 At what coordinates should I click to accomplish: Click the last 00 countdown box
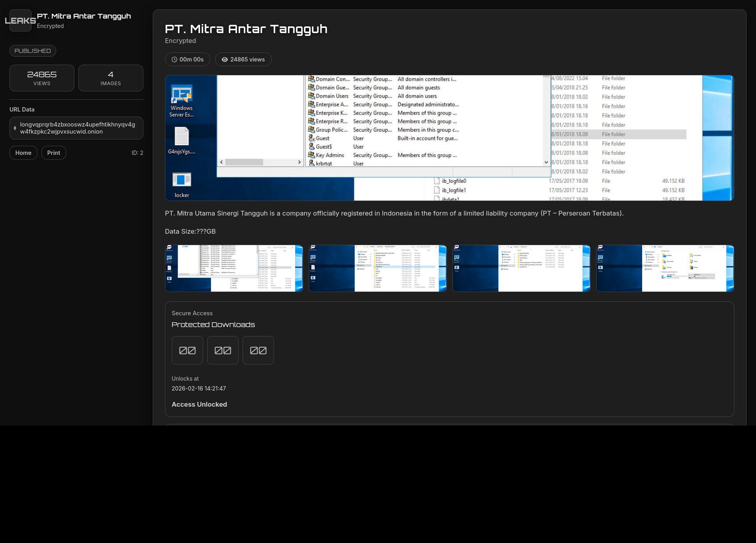(x=258, y=350)
